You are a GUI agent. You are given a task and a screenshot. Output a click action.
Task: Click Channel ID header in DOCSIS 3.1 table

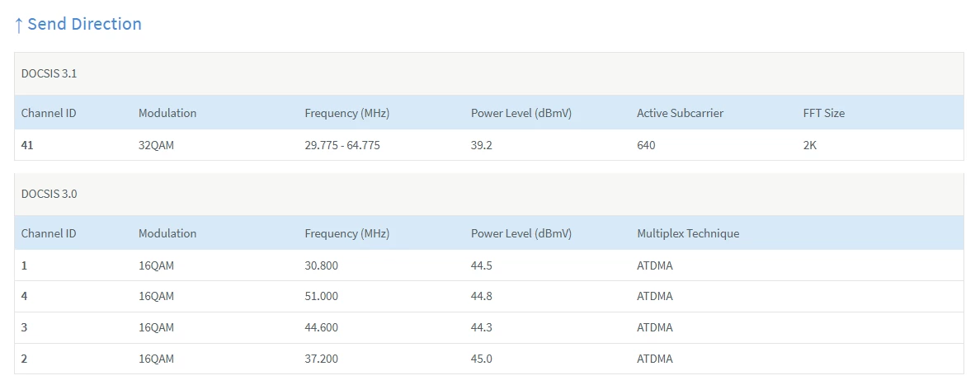49,113
